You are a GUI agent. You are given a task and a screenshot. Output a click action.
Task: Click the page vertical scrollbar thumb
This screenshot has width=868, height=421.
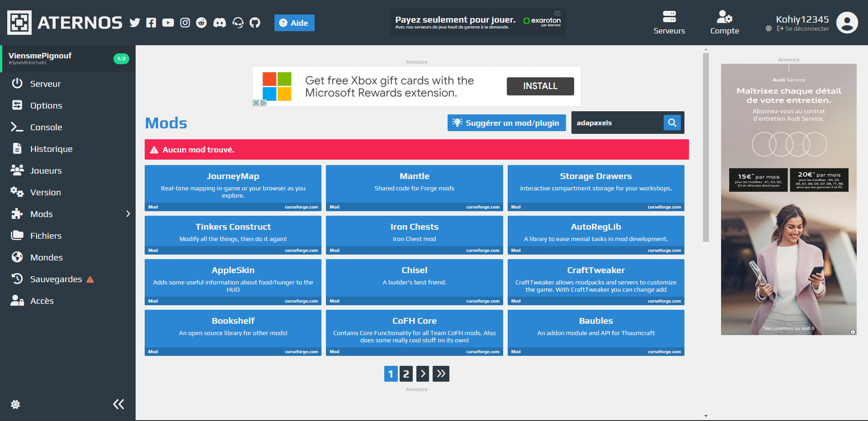tap(706, 147)
